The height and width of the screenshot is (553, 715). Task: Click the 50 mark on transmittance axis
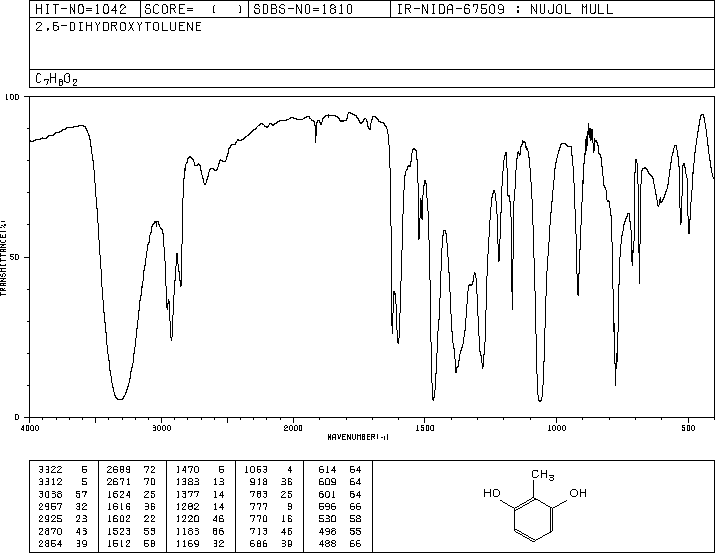[15, 257]
